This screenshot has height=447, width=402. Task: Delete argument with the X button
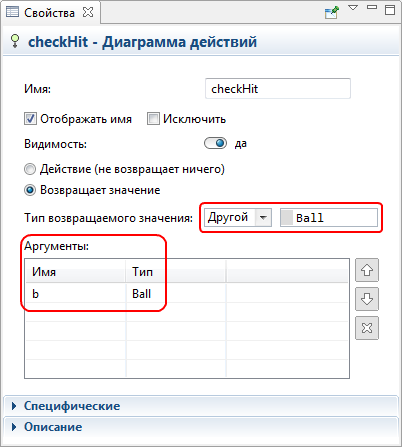click(367, 328)
